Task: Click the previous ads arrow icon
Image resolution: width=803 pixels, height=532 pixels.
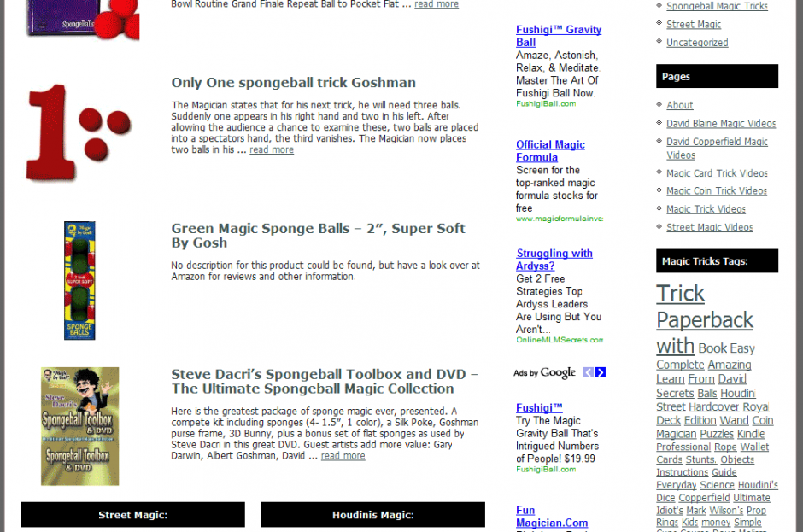Action: pos(589,372)
